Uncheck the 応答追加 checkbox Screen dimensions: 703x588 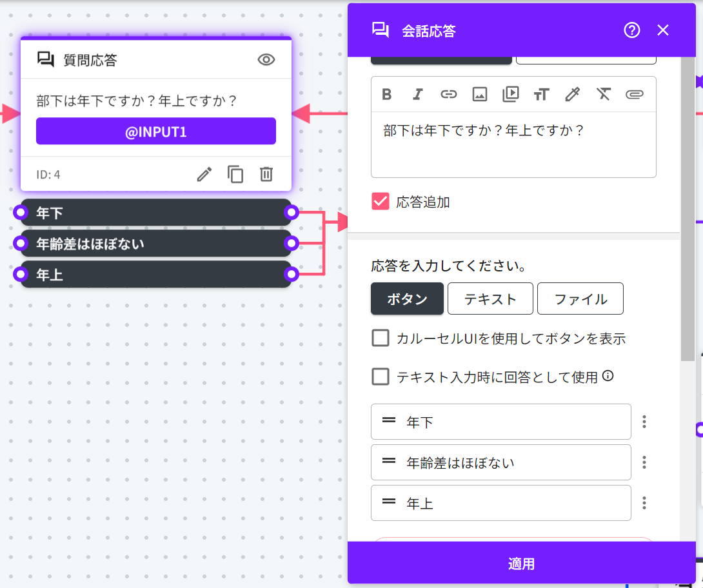pos(381,202)
